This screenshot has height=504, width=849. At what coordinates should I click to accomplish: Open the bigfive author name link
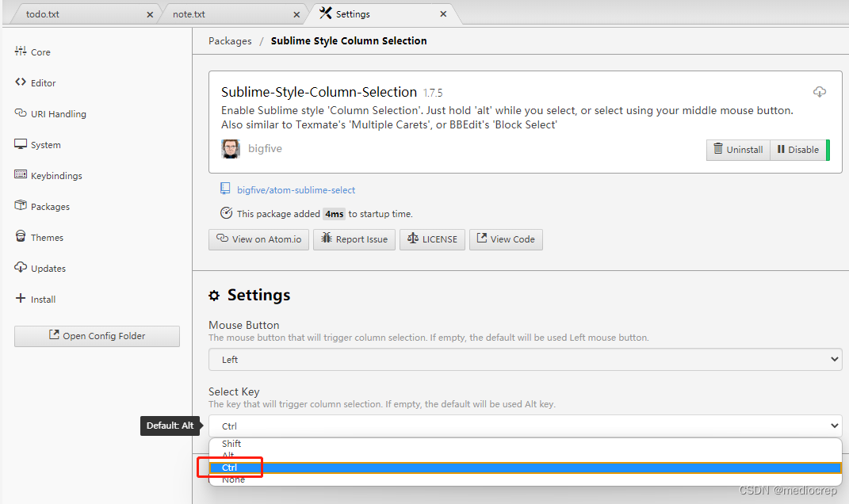coord(265,148)
